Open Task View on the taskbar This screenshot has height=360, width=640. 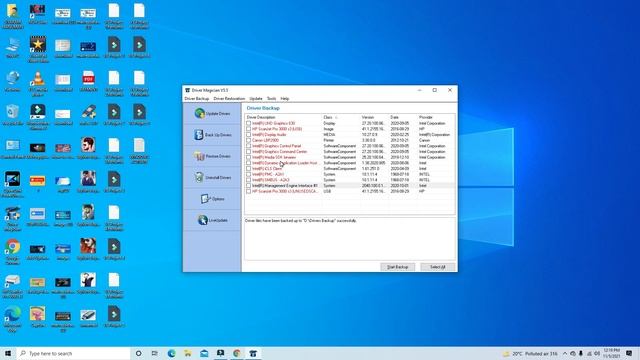(x=154, y=353)
